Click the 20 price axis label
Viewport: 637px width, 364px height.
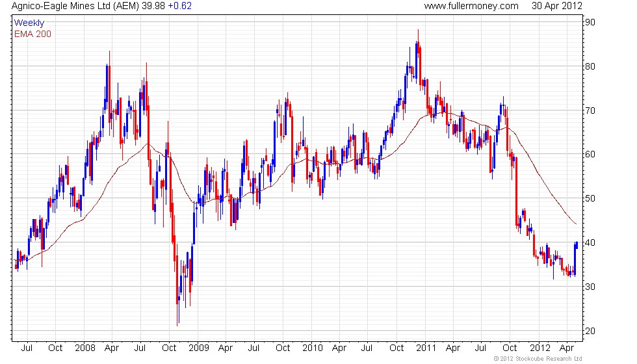(x=590, y=331)
